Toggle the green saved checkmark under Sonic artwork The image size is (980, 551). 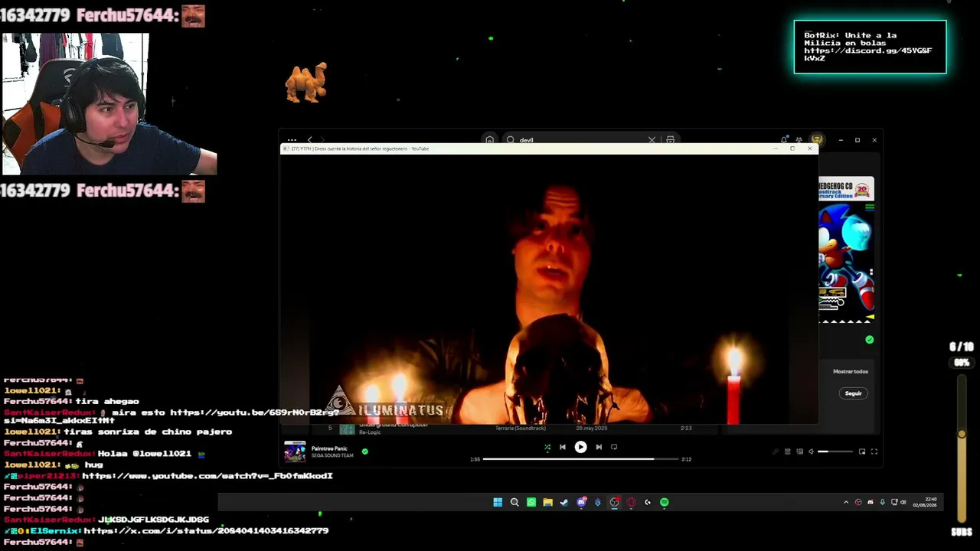(869, 340)
